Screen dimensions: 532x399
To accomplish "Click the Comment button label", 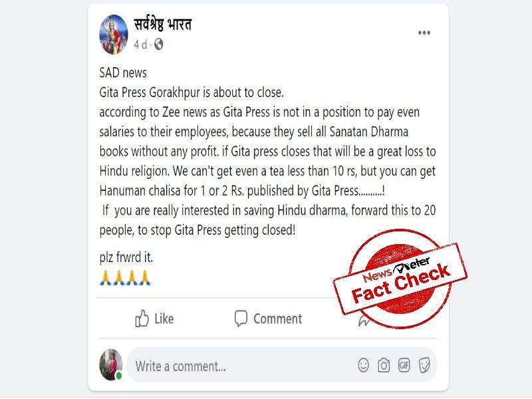I will tap(277, 319).
